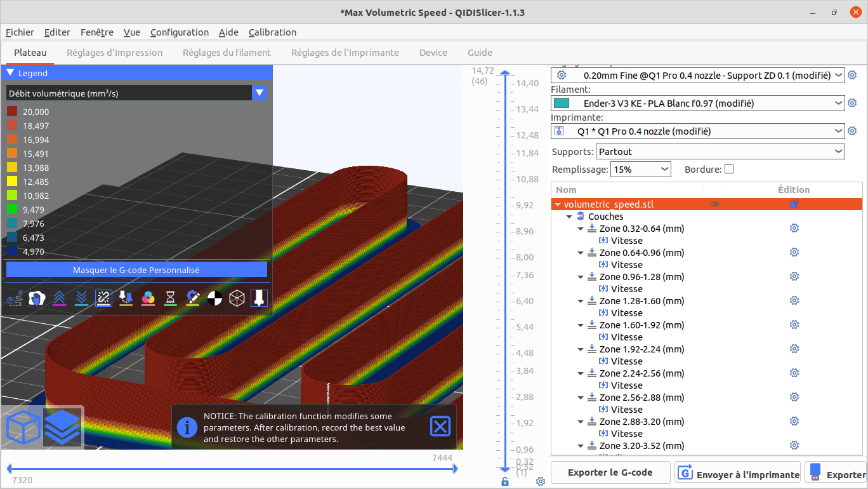The width and height of the screenshot is (868, 489).
Task: Toggle print pauses hourglass icon
Action: 171,298
